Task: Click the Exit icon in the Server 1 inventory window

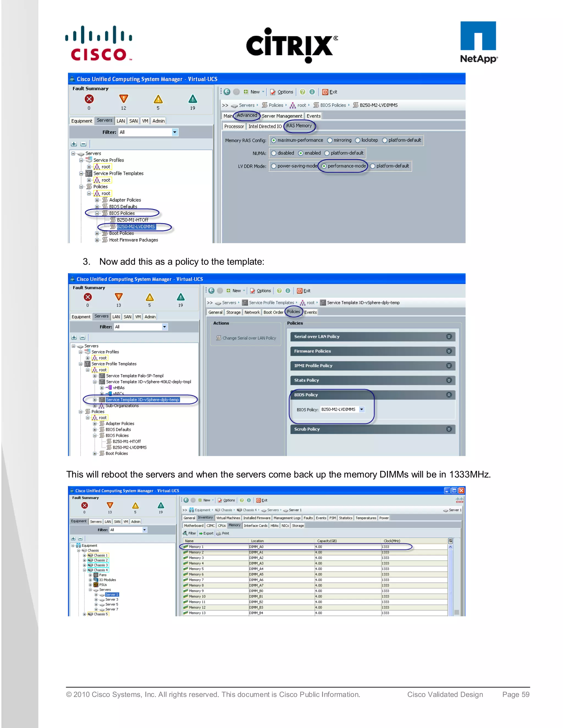Action: 258,500
